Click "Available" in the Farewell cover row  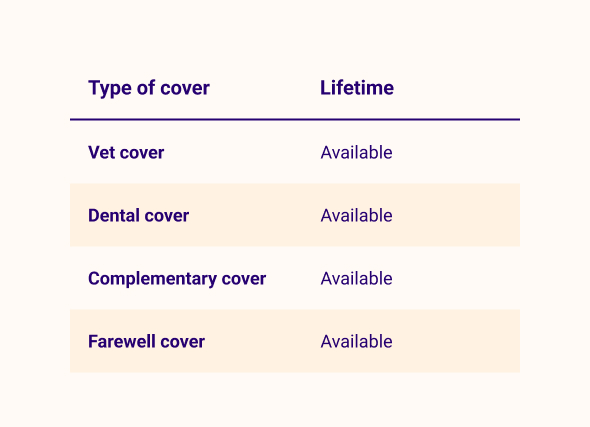pos(356,342)
